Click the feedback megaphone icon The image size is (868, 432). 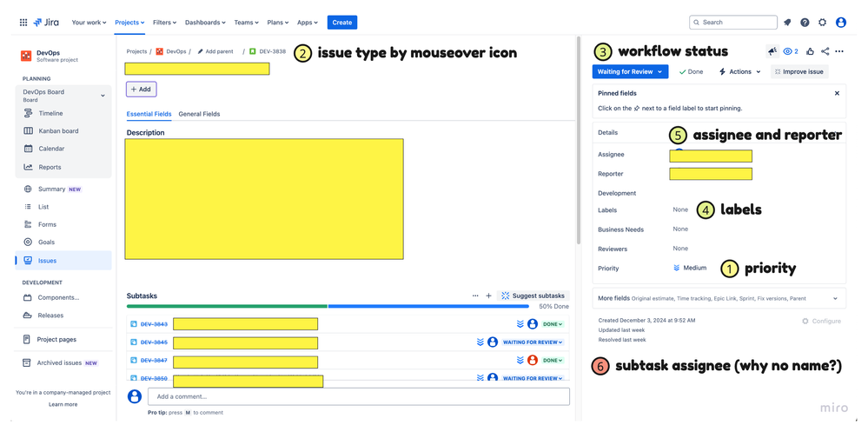tap(772, 51)
